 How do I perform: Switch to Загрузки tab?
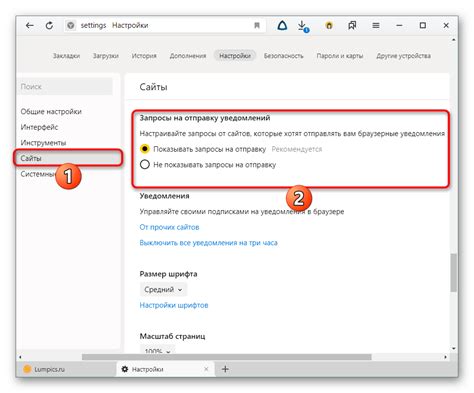pos(106,56)
